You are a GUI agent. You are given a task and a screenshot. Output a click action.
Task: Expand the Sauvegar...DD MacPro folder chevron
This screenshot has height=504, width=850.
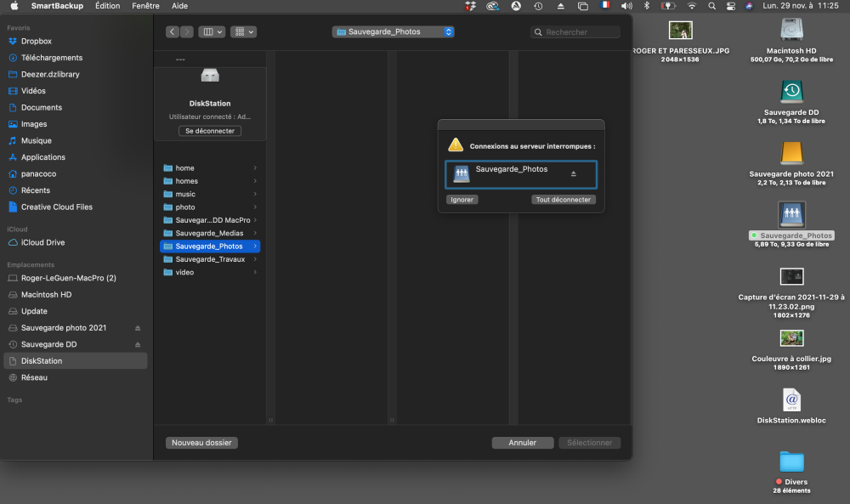(x=255, y=220)
